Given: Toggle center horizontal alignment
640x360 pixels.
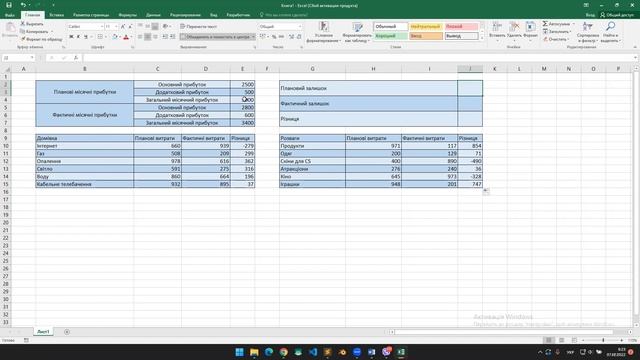Looking at the screenshot, I should click(147, 37).
